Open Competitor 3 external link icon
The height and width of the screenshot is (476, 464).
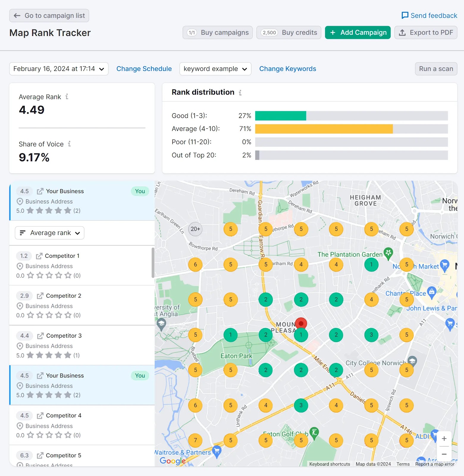[40, 336]
